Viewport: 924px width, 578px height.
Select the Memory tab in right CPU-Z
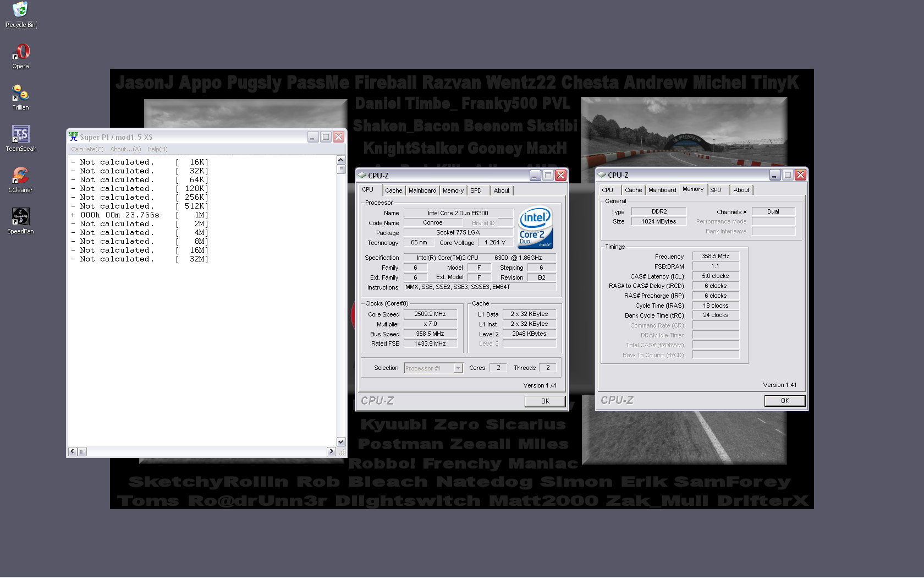pos(693,189)
